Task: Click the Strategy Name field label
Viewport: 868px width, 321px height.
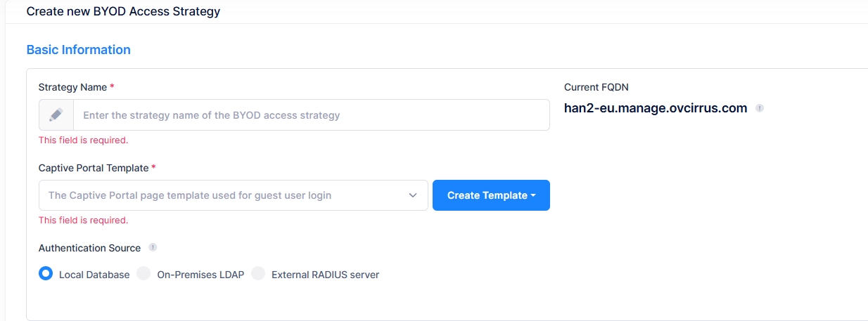Action: 72,87
